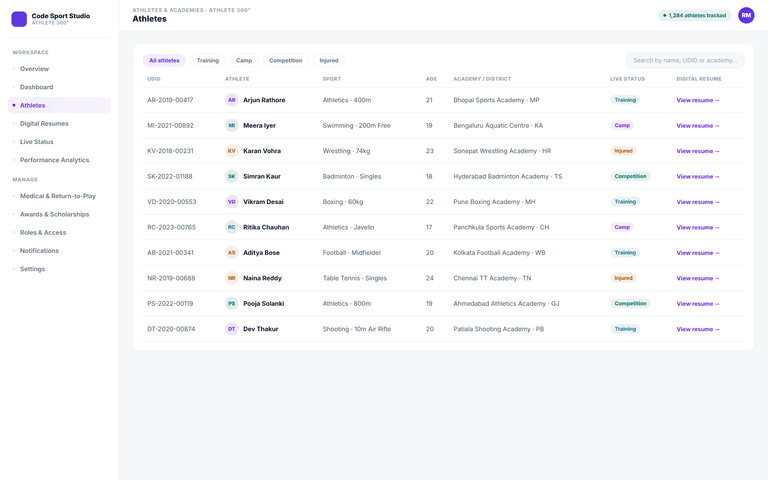Open Medical & Return-to-Play section
Image resolution: width=768 pixels, height=480 pixels.
click(59, 196)
